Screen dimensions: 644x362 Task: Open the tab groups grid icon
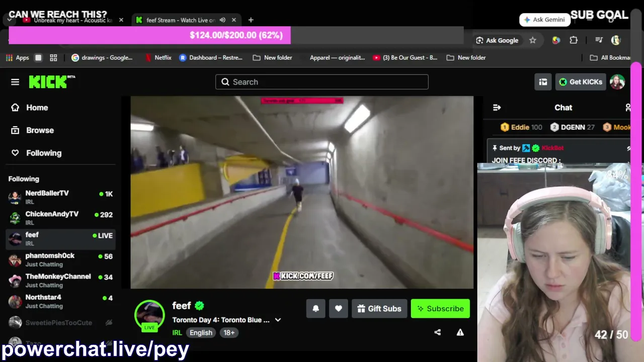[x=53, y=58]
